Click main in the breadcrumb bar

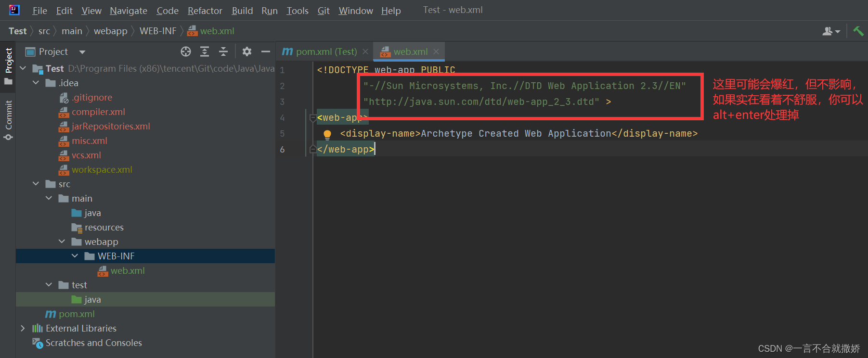72,31
